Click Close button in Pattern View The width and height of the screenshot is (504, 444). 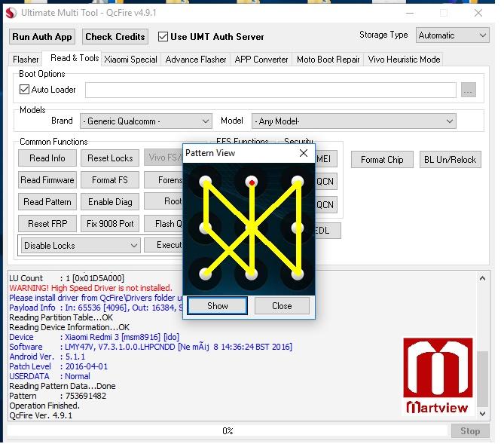(x=282, y=305)
